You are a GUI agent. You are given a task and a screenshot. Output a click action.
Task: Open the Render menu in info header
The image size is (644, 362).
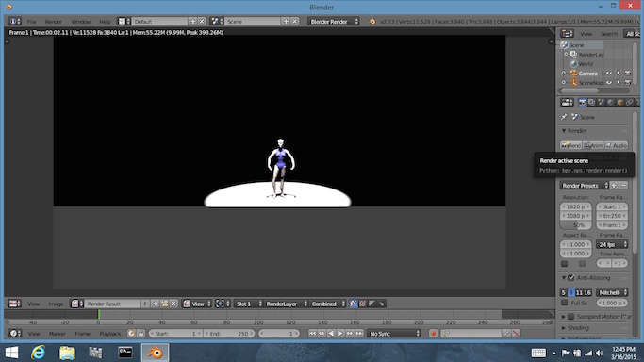pos(54,22)
